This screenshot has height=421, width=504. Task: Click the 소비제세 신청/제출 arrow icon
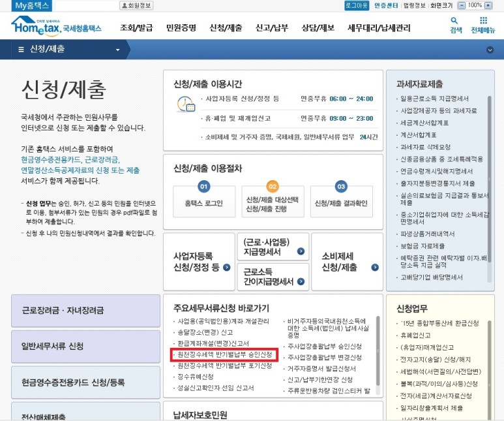[375, 267]
